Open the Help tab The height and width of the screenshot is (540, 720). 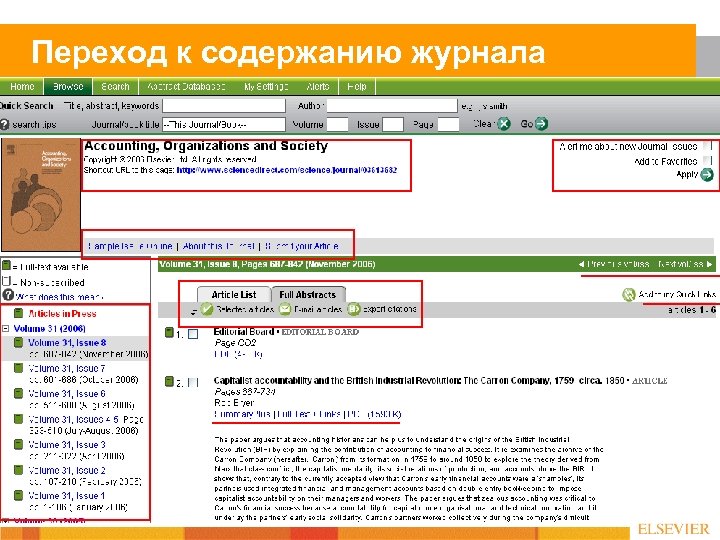pyautogui.click(x=357, y=86)
